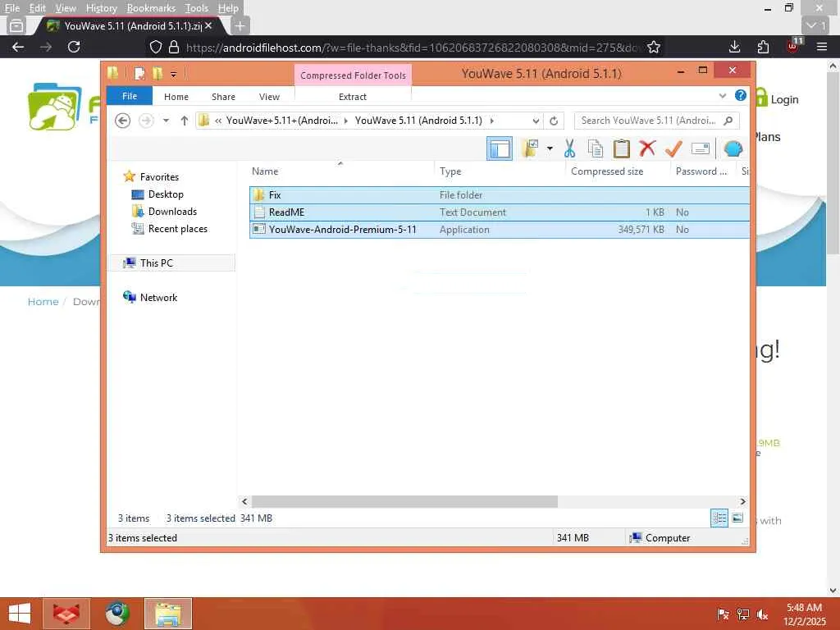This screenshot has width=840, height=630.
Task: Expand the trailing breadcrumb arrow
Action: click(492, 121)
